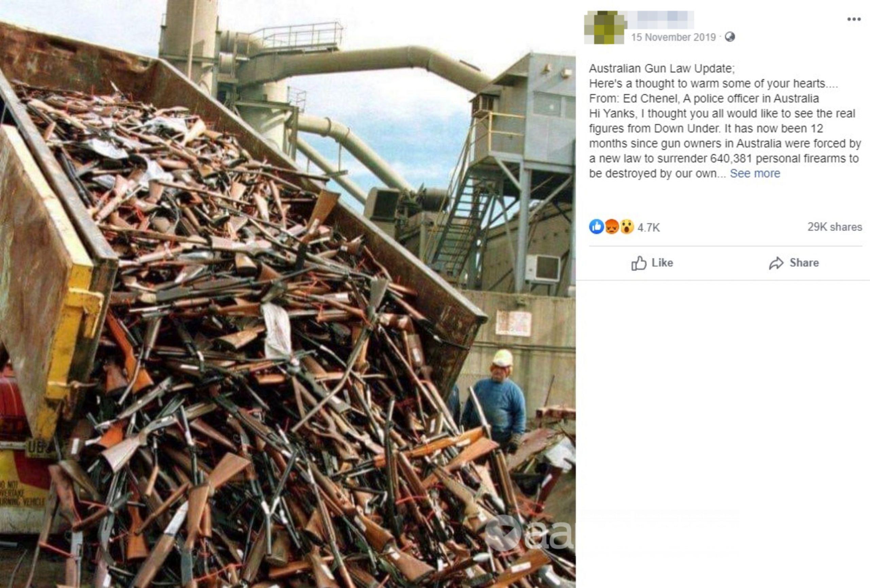Click the curved arrow icon beside Share
Screen dimensions: 870x588
[776, 263]
